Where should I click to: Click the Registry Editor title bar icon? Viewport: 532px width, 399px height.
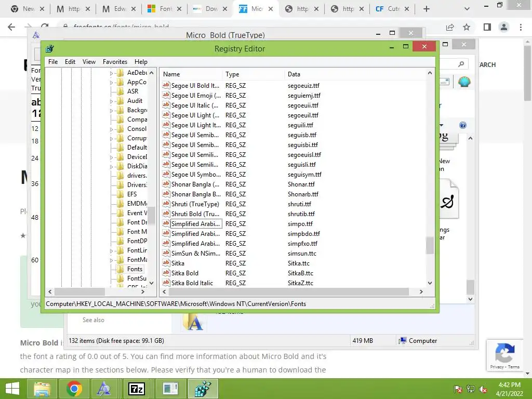50,48
